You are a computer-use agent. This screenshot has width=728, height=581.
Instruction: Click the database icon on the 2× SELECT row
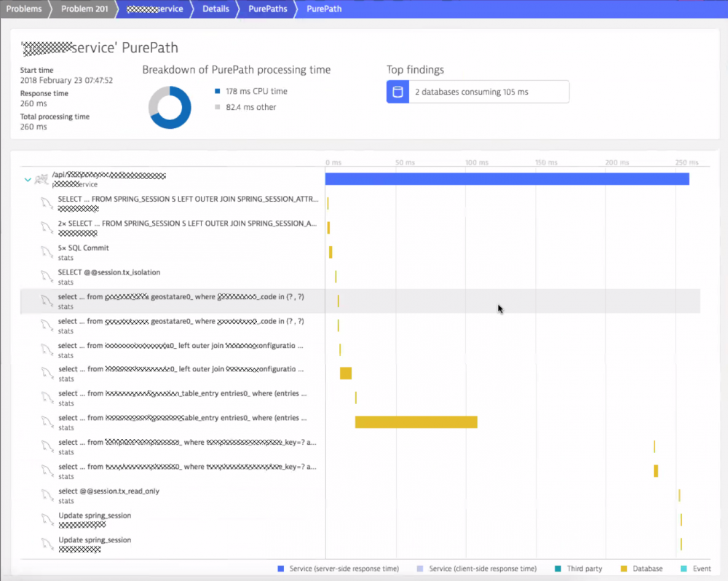(45, 228)
